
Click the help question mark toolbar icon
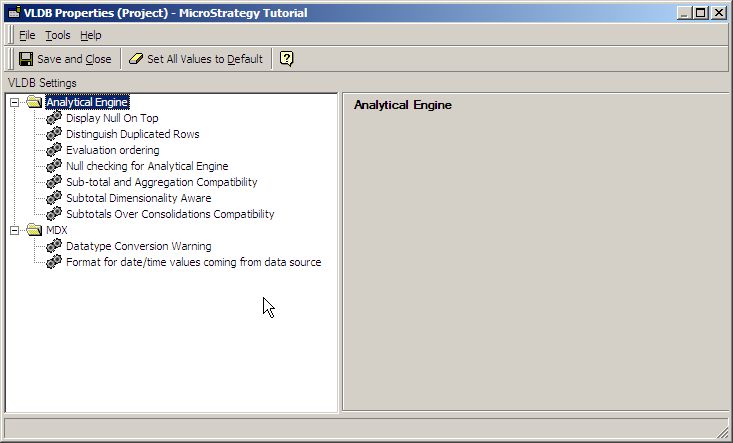pos(286,59)
